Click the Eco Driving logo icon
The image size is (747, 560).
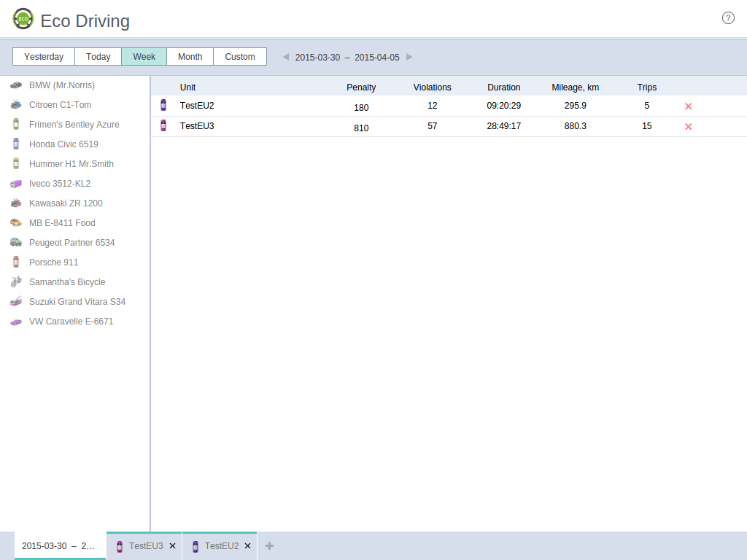point(23,19)
